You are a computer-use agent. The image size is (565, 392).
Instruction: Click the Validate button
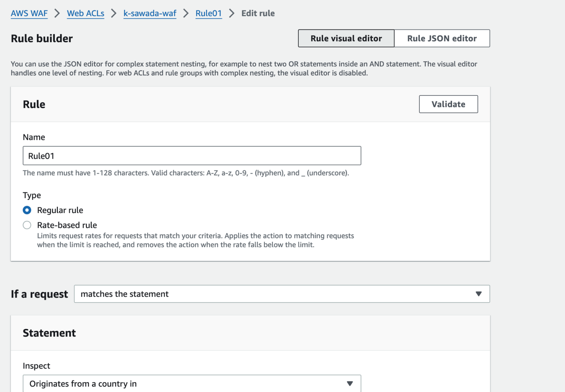pyautogui.click(x=448, y=104)
